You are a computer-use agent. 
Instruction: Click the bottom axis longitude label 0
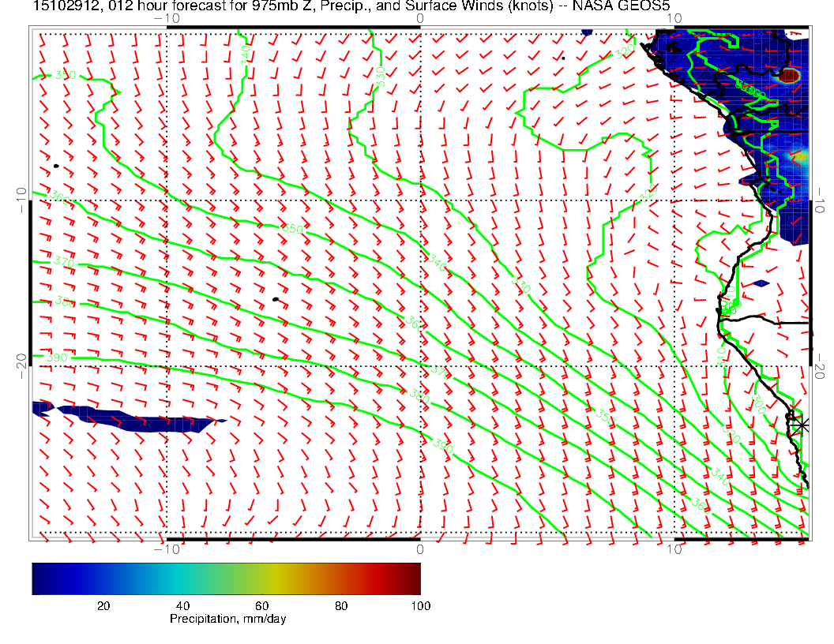point(419,549)
